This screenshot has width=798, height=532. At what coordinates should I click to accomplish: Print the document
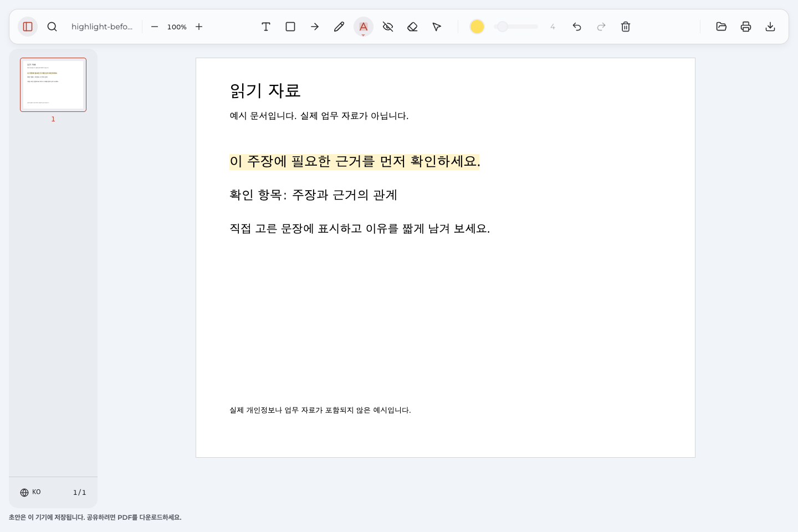click(x=746, y=27)
